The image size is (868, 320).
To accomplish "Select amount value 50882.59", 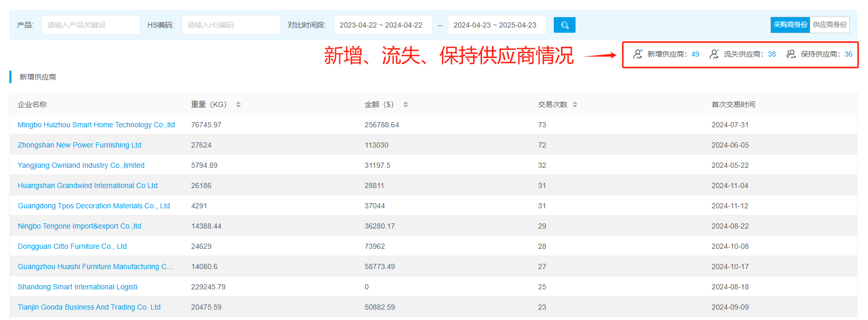I will [380, 307].
